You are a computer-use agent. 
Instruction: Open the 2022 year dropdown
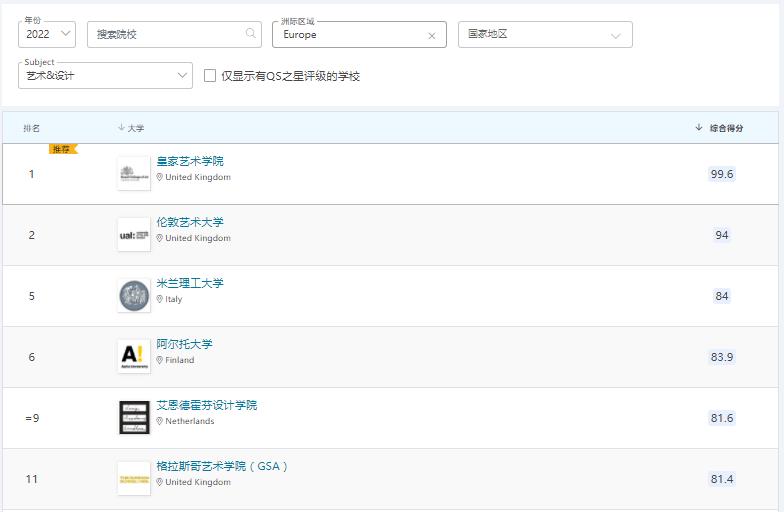[x=47, y=34]
